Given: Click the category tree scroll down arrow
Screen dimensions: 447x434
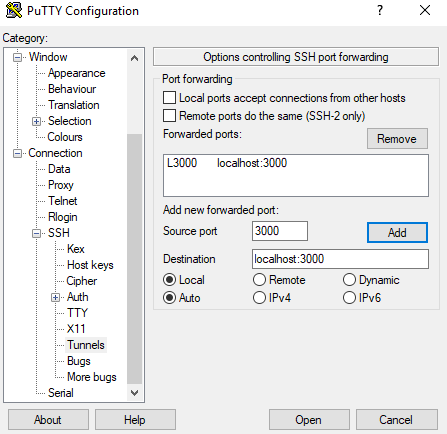Looking at the screenshot, I should pyautogui.click(x=134, y=393).
